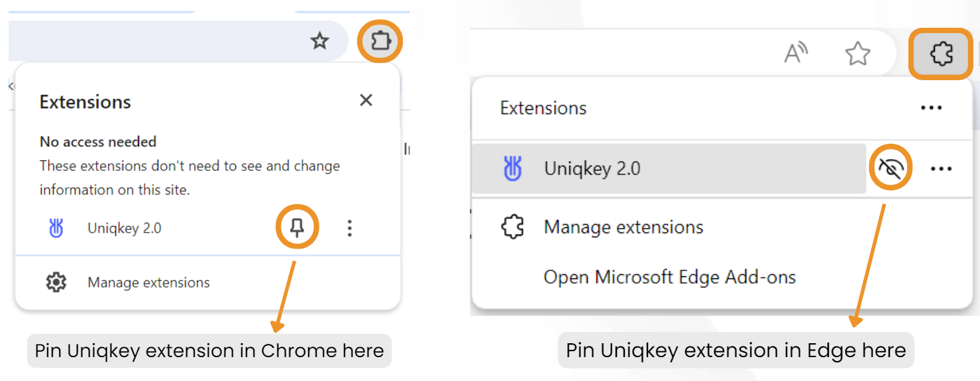Screen dimensions: 980x381
Task: Open Microsoft Edge Add-ons link
Action: (x=670, y=277)
